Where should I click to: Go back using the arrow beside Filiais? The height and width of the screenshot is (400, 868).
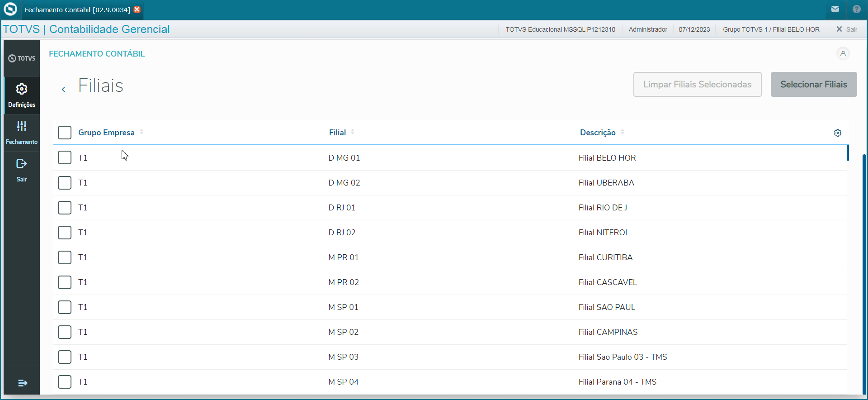coord(63,89)
